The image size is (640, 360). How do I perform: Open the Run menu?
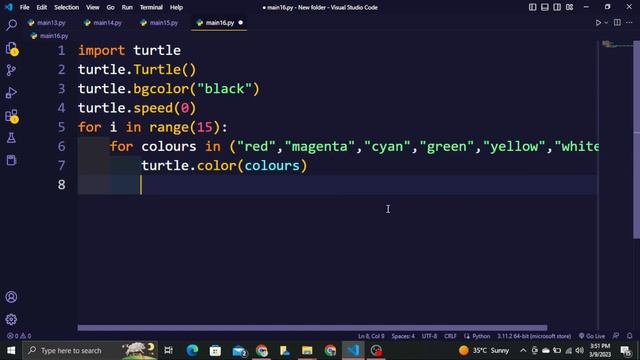127,7
